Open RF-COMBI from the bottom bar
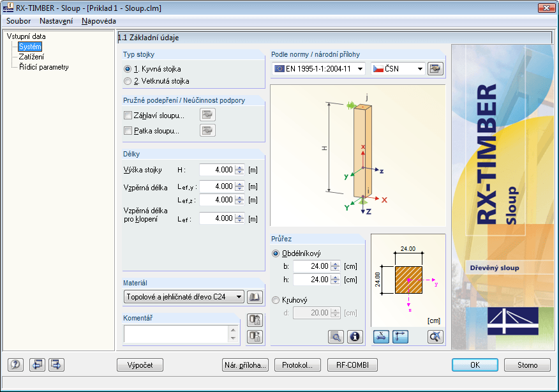559x392 pixels. pos(352,365)
